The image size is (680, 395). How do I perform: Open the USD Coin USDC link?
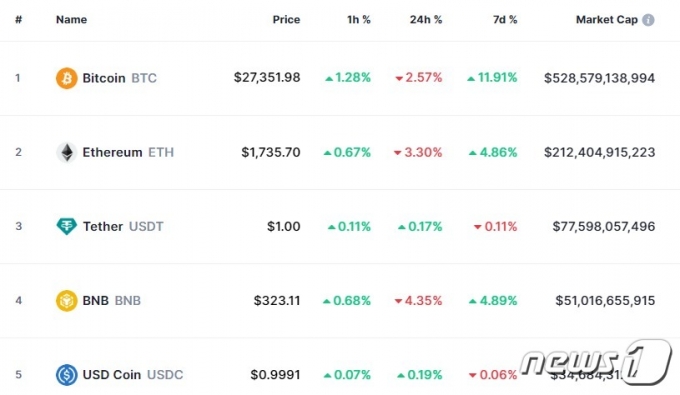pos(133,375)
